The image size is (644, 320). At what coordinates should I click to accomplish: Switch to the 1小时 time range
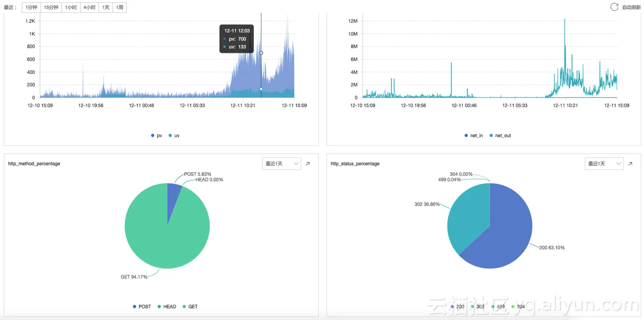(x=71, y=7)
